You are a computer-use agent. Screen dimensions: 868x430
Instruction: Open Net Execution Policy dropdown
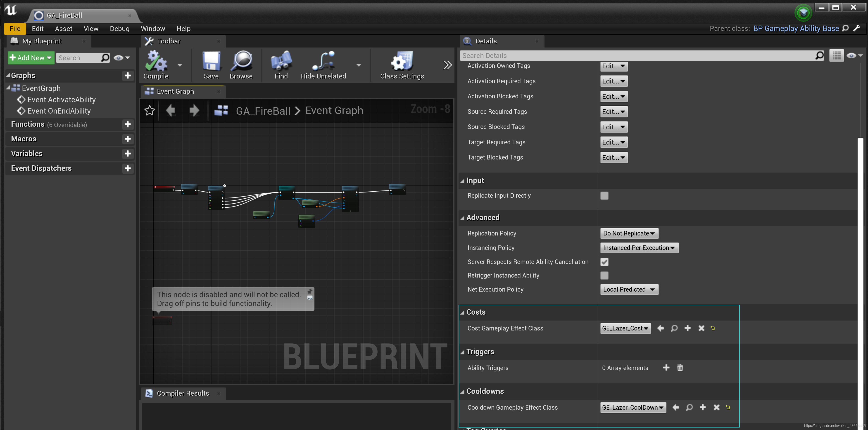tap(629, 289)
